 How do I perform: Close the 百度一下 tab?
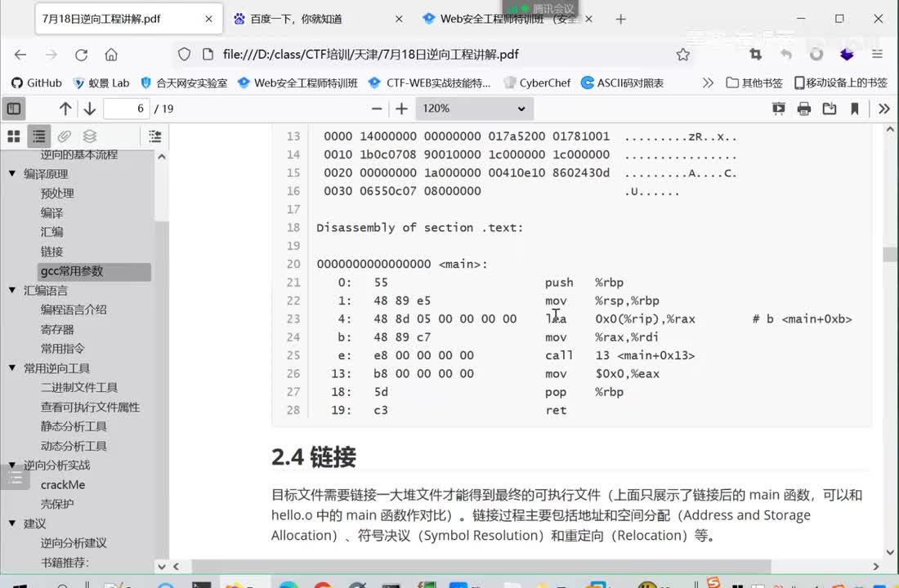[x=399, y=19]
